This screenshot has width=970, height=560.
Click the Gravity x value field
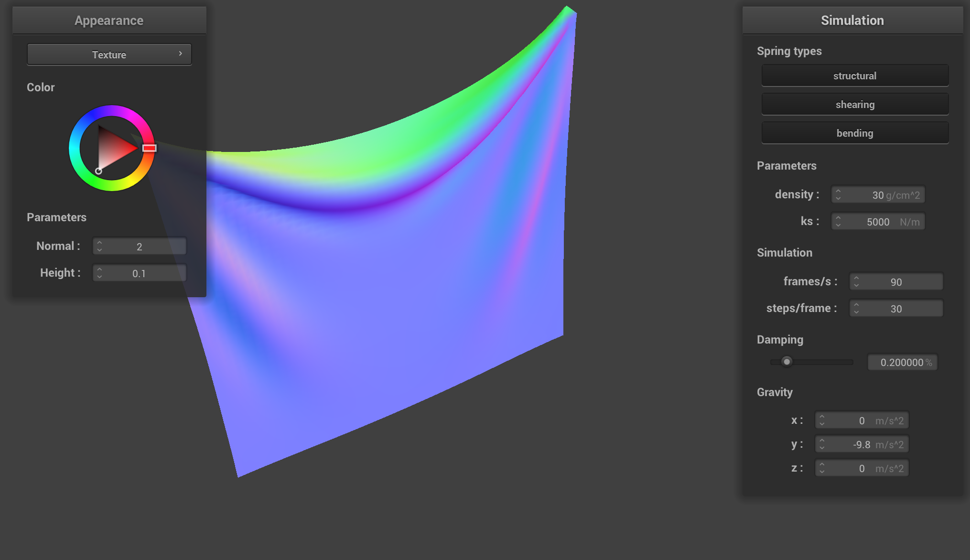tap(862, 420)
